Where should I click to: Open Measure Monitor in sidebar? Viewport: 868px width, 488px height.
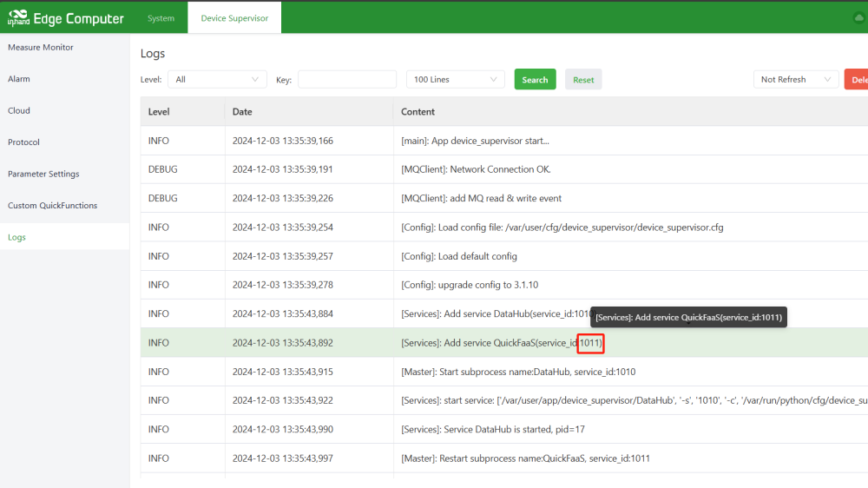point(41,48)
